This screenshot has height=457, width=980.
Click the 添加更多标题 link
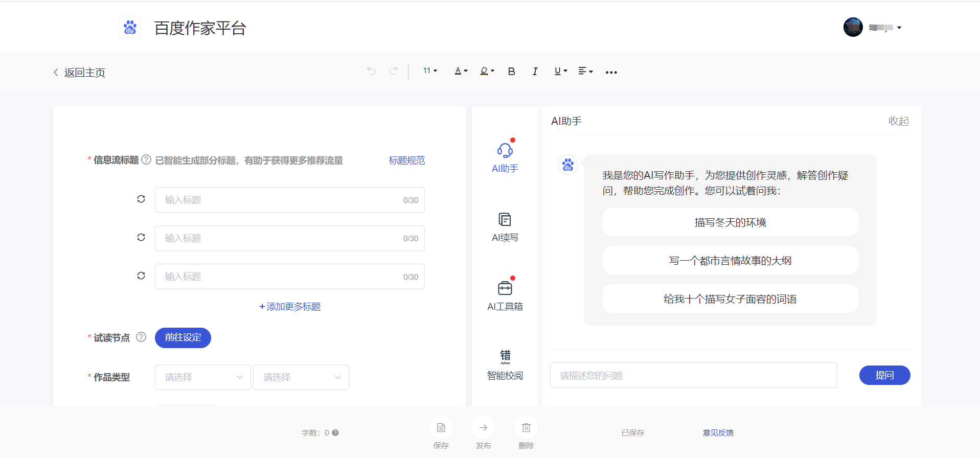pos(290,307)
